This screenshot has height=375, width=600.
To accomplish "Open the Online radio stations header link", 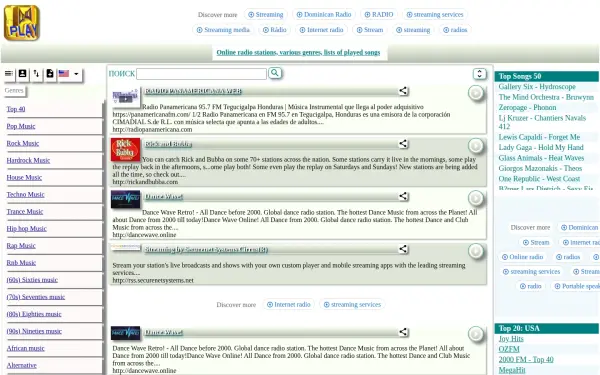I will [298, 52].
